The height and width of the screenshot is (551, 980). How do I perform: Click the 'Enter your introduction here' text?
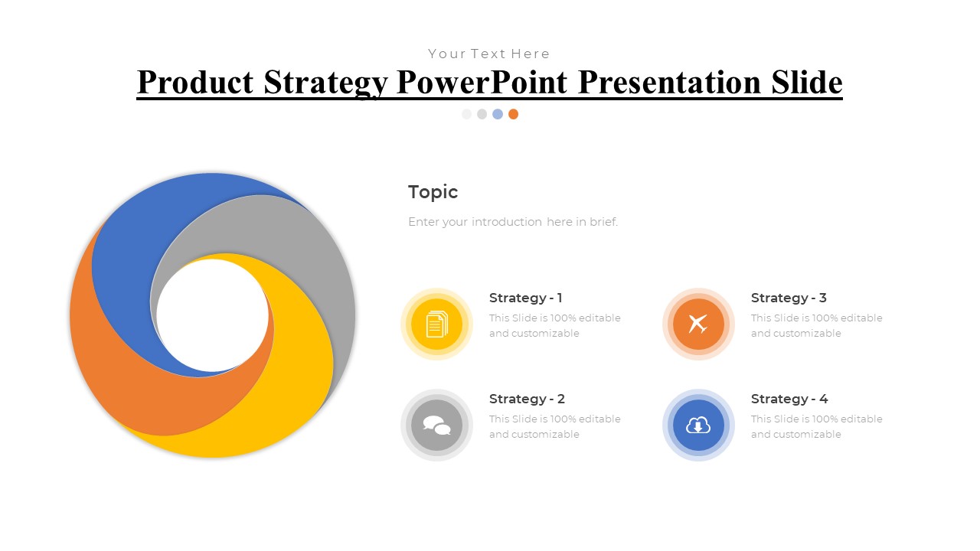tap(512, 222)
